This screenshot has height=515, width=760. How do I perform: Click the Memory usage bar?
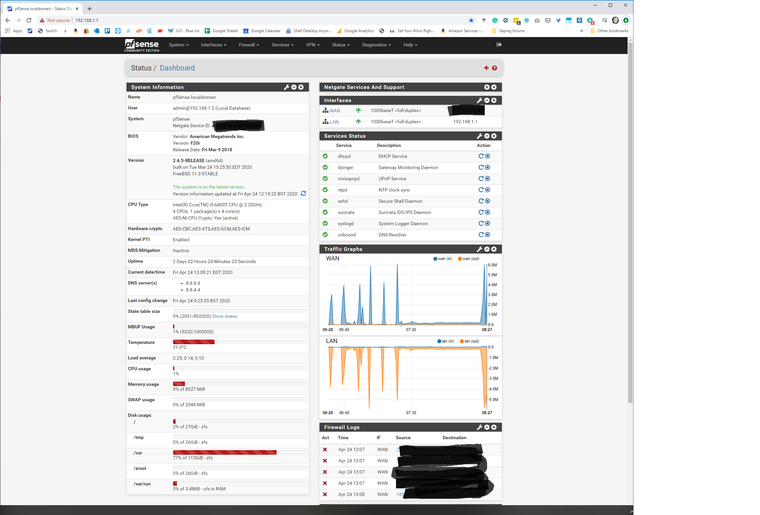[x=240, y=384]
